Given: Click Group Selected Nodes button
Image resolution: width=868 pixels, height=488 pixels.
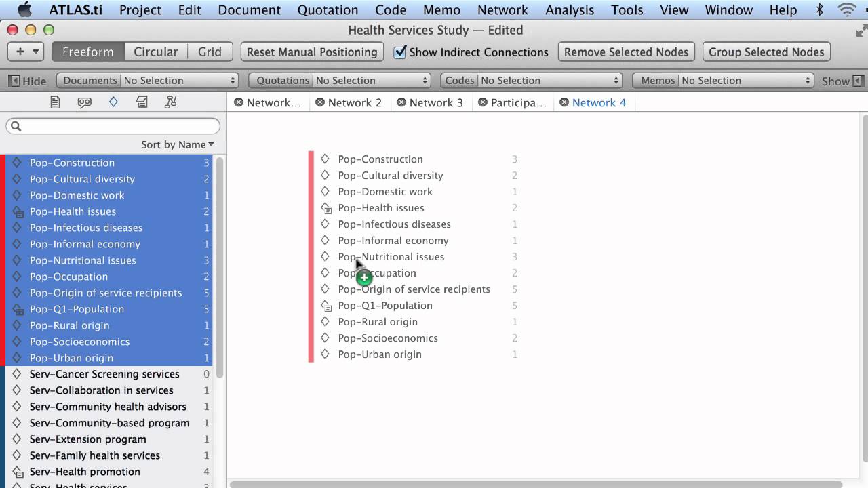Looking at the screenshot, I should 766,52.
